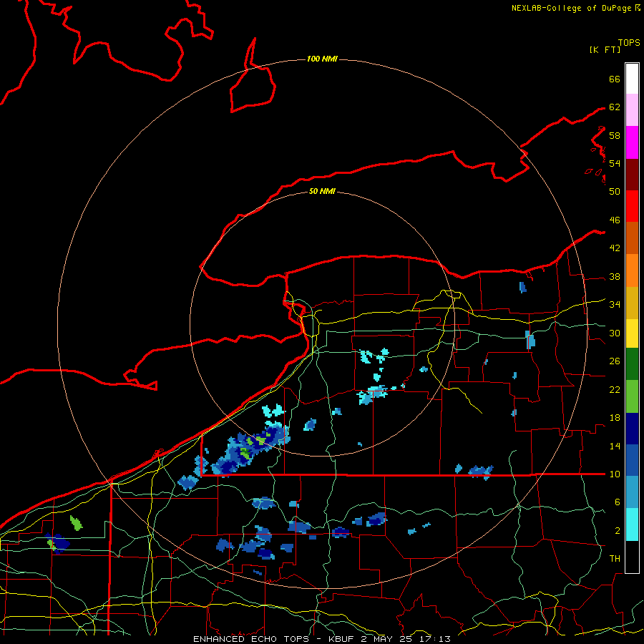Viewport: 644px width, 644px height.
Task: Click the "2" legend value
Action: [618, 531]
